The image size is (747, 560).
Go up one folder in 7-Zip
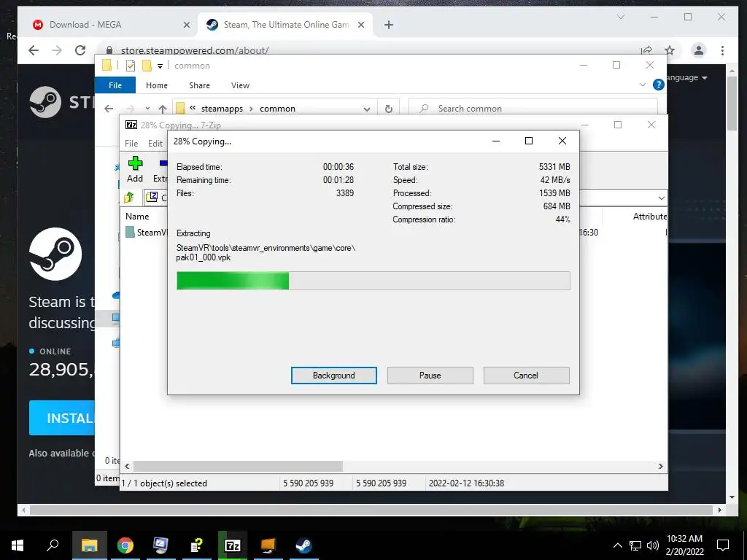pos(129,197)
